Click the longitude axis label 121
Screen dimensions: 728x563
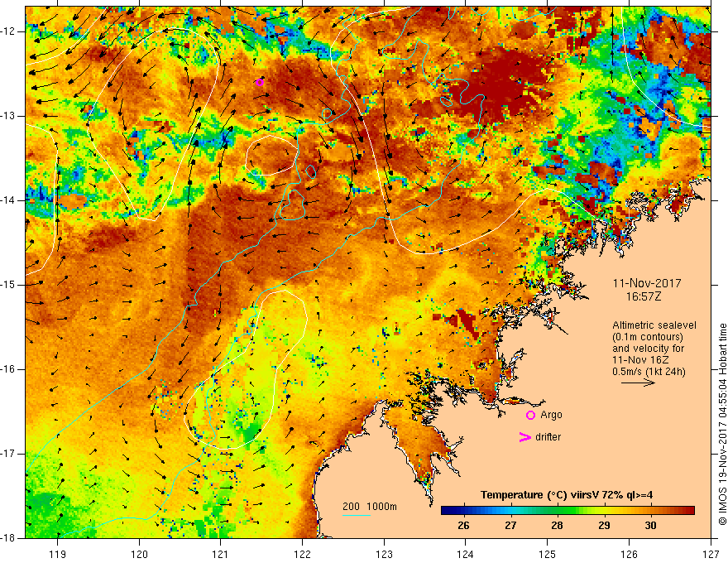tap(221, 554)
